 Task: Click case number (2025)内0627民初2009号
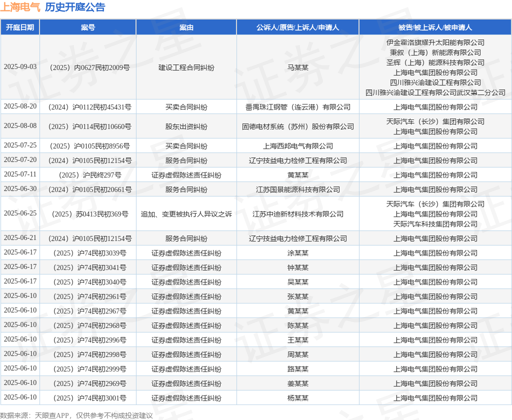click(x=88, y=67)
